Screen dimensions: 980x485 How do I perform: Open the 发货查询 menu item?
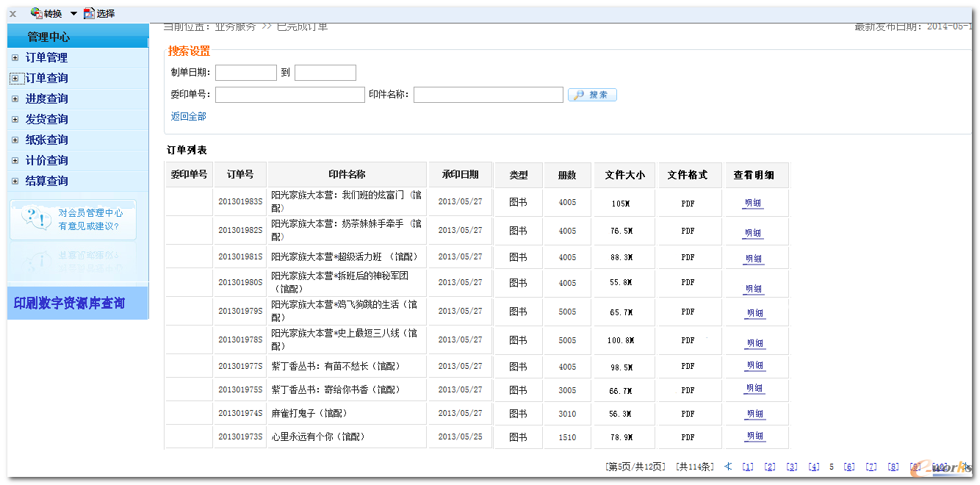tap(47, 119)
